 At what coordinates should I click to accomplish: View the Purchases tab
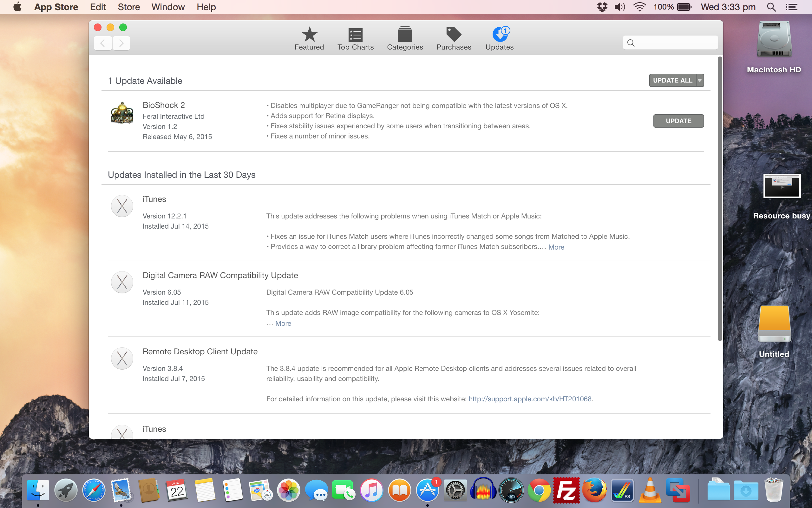point(454,39)
